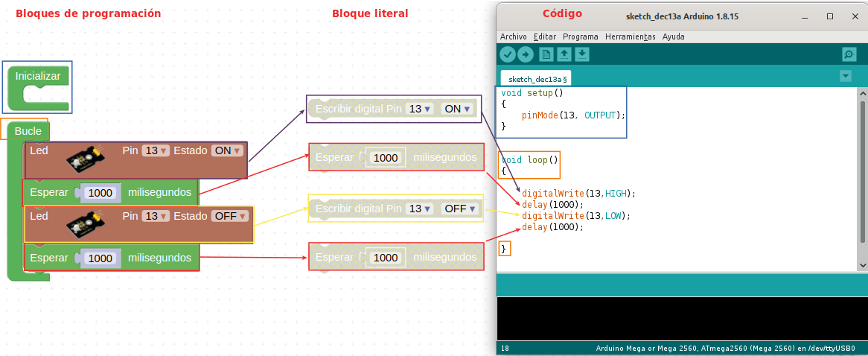Click the void loop() code line
The width and height of the screenshot is (868, 356).
click(530, 159)
